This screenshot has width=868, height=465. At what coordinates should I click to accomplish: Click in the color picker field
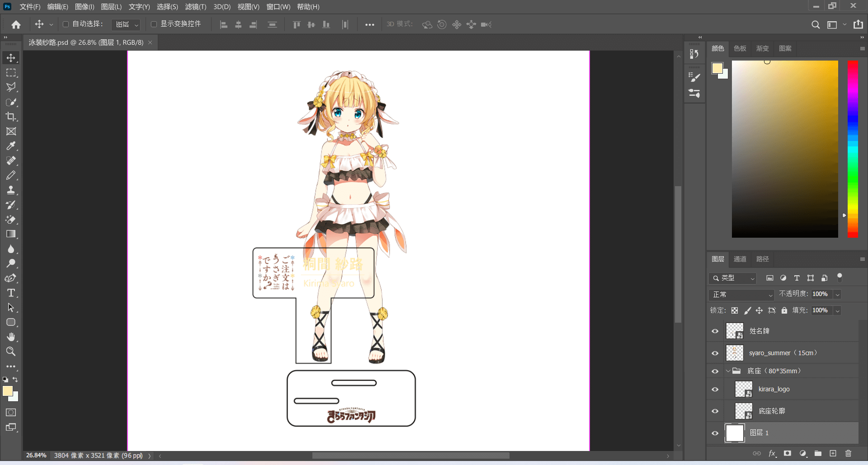(785, 149)
